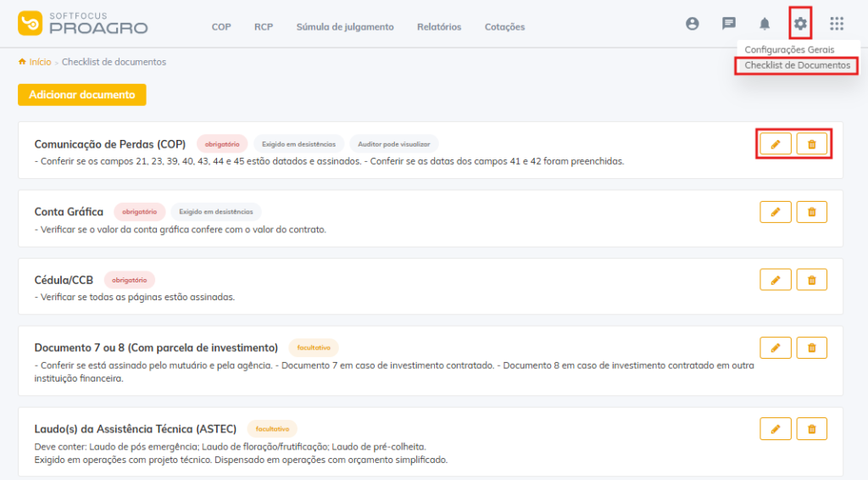Open the chat messages icon
868x480 pixels.
[x=728, y=24]
